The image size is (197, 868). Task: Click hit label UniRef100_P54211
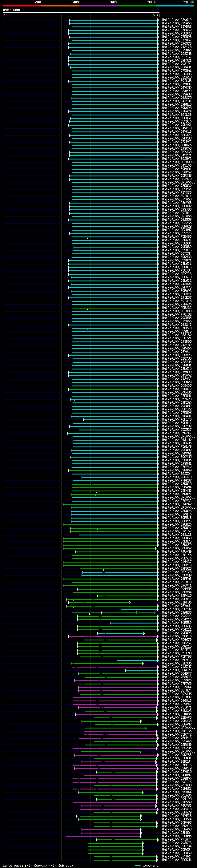(x=177, y=629)
